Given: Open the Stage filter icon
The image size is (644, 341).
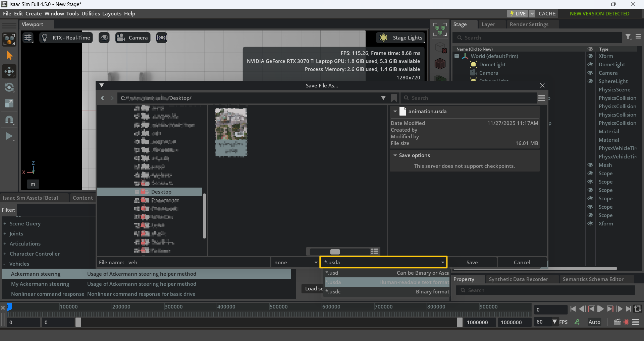Looking at the screenshot, I should [628, 37].
